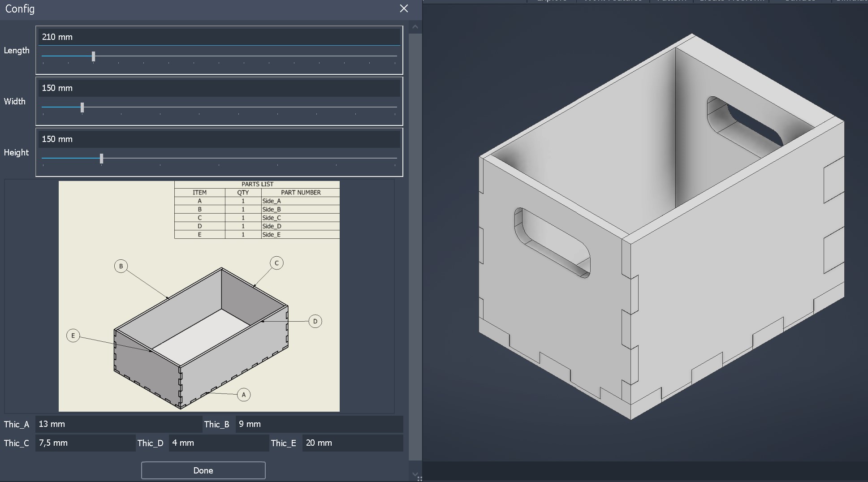Click the Config panel vertical scrollbar track
Viewport: 868px width, 482px height.
(415, 246)
